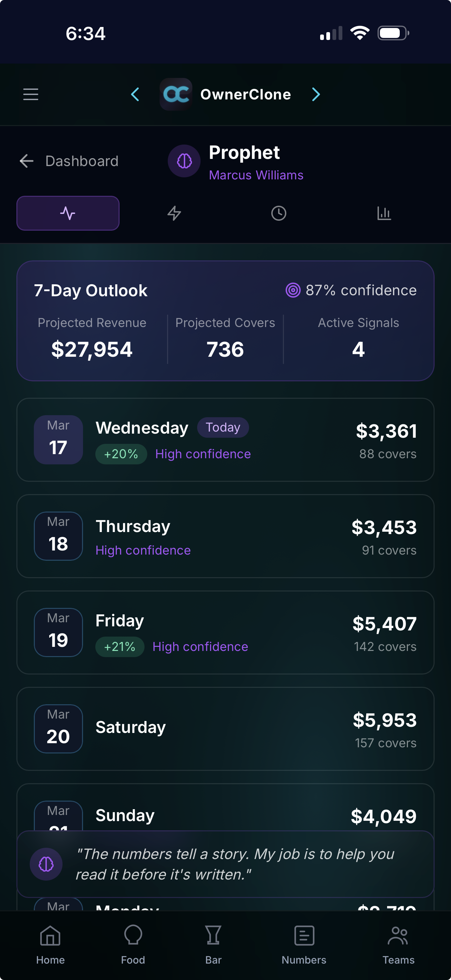Open the bar chart analytics tab
The height and width of the screenshot is (980, 451).
(384, 213)
